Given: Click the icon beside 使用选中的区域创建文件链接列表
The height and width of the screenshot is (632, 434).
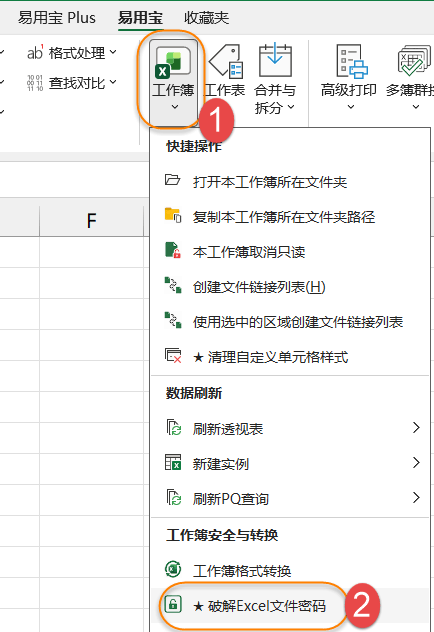Looking at the screenshot, I should [173, 320].
